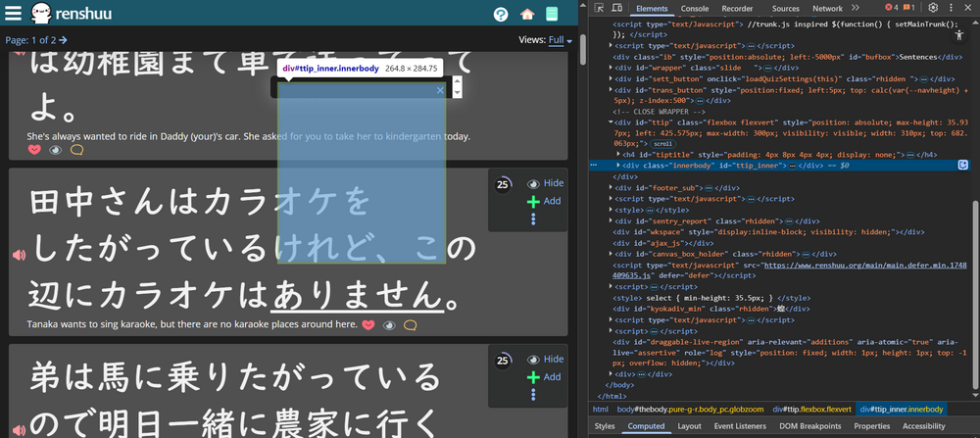
Task: Open comment bubble for the karaoke sentence
Action: [410, 324]
